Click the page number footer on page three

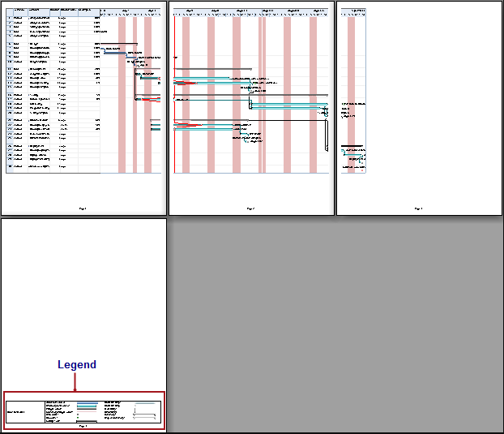[419, 208]
